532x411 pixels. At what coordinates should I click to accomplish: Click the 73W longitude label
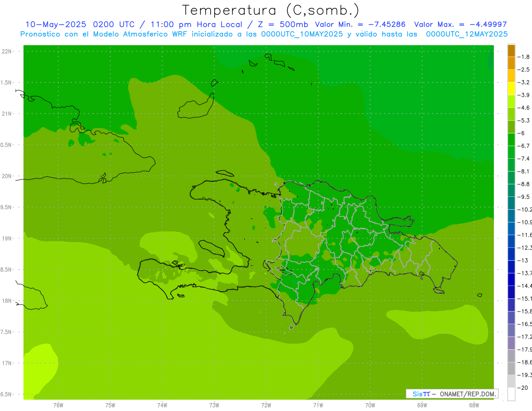click(214, 405)
